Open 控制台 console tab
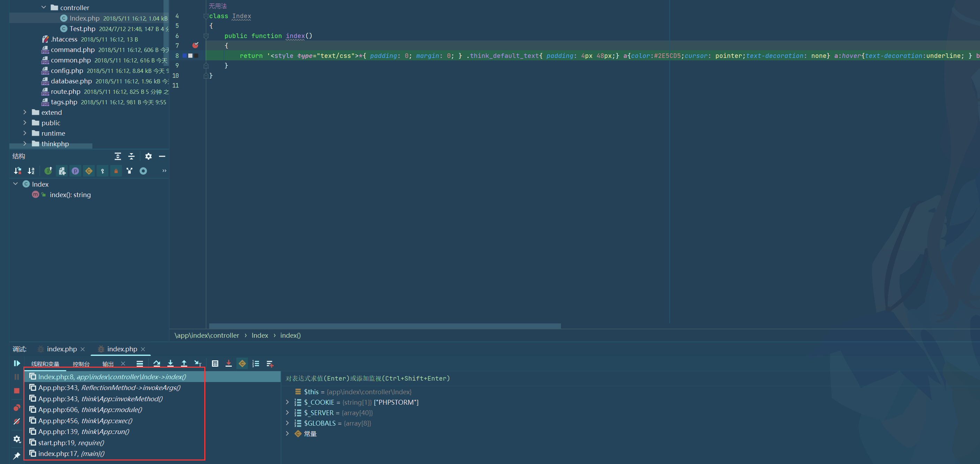This screenshot has height=464, width=980. pos(81,364)
